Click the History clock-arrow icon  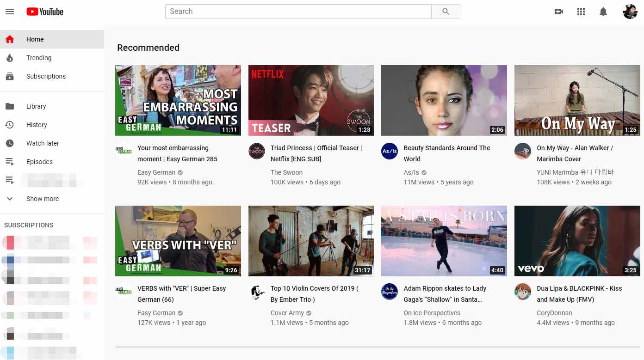10,125
